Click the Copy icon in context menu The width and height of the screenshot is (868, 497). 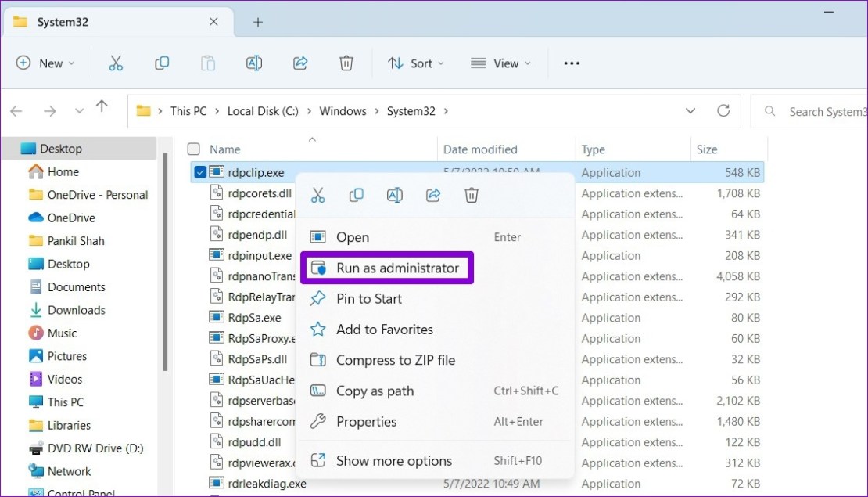357,195
